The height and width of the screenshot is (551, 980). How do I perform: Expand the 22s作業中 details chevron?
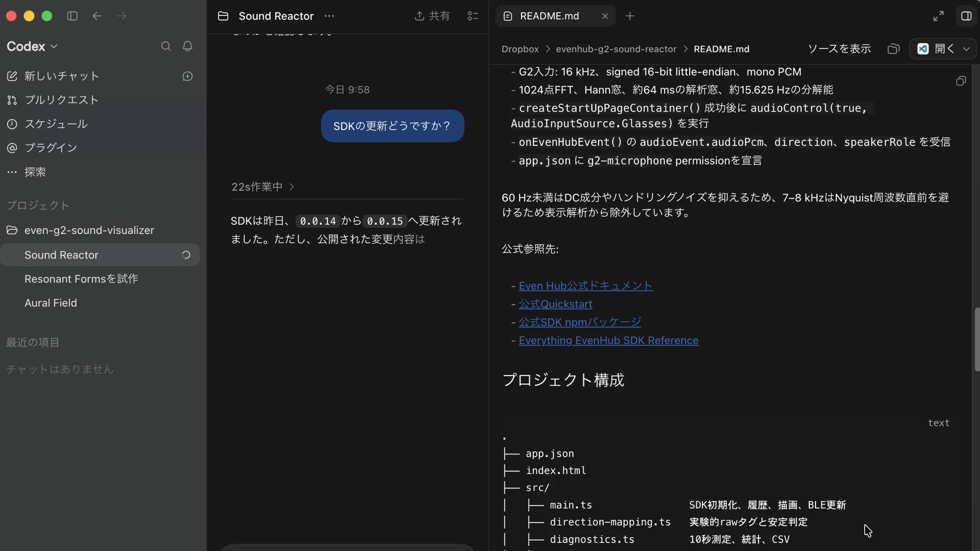[x=292, y=187]
